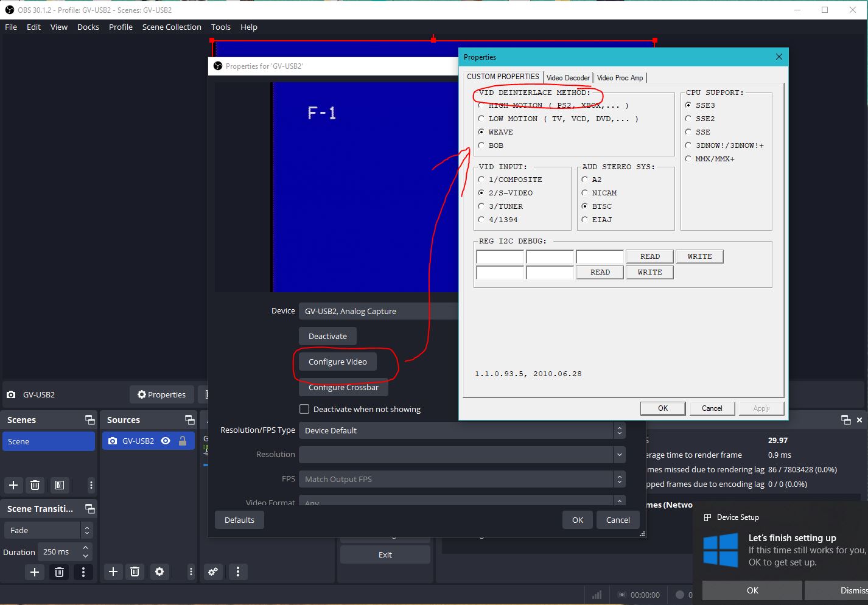Open the Device dropdown showing GV-USB2, Analog Capture
The height and width of the screenshot is (605, 868).
click(379, 311)
